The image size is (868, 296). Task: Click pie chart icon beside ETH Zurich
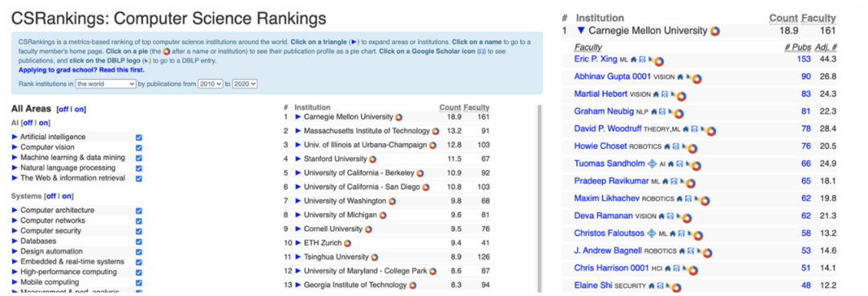pos(347,243)
